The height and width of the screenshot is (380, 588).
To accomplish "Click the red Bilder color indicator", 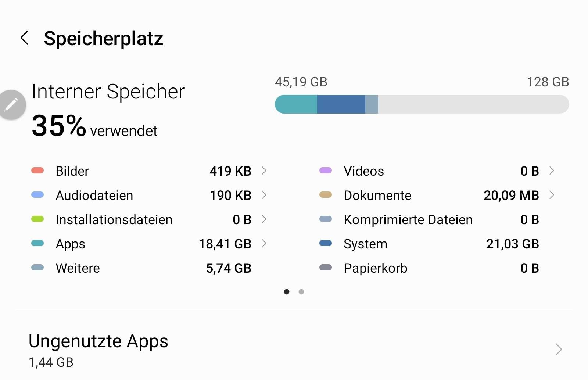I will pos(37,171).
